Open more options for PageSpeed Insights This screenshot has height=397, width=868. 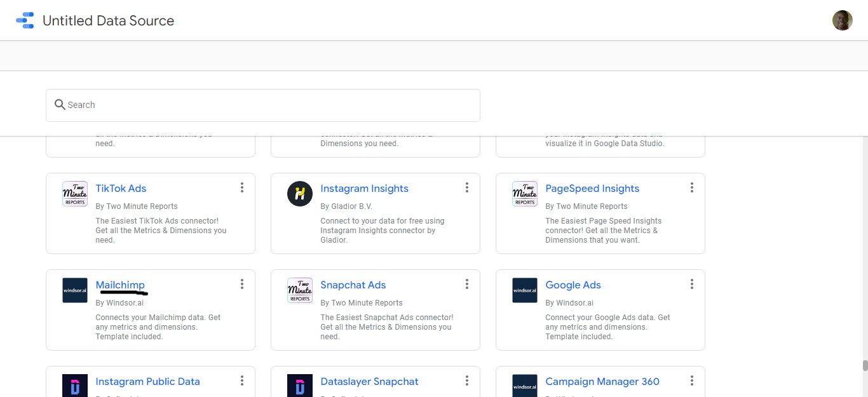point(691,187)
